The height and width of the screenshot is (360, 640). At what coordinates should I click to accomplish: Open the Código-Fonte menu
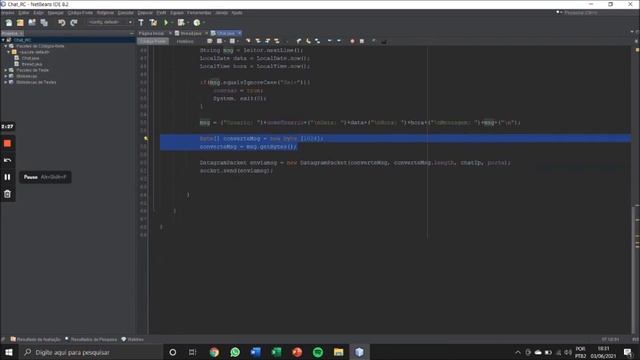80,13
